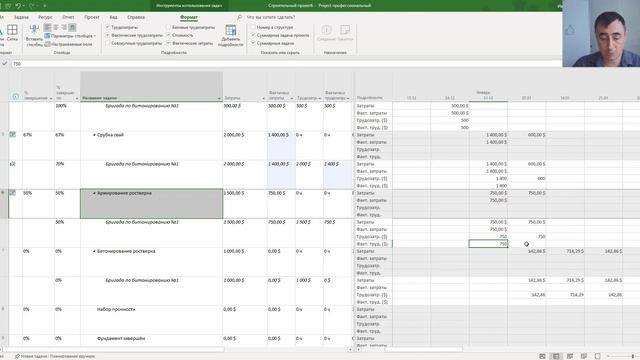
Task: Switch to Team Planner view in status bar
Action: coord(570,356)
